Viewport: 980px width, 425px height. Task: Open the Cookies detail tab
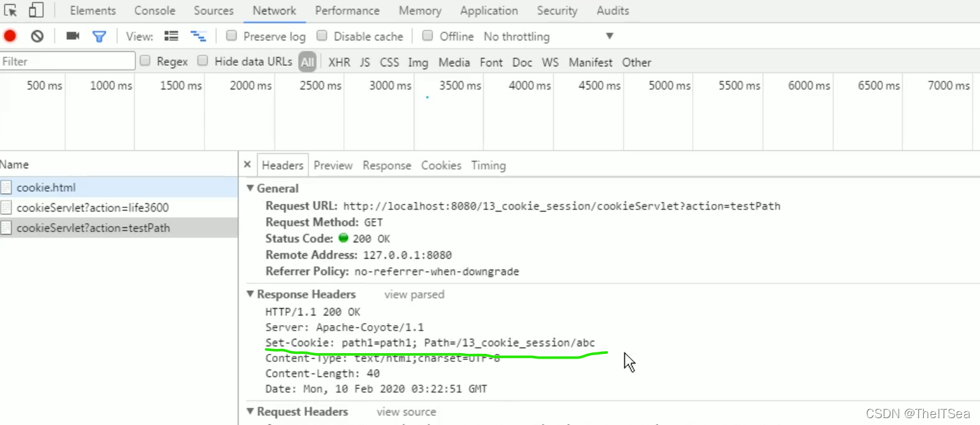[441, 165]
